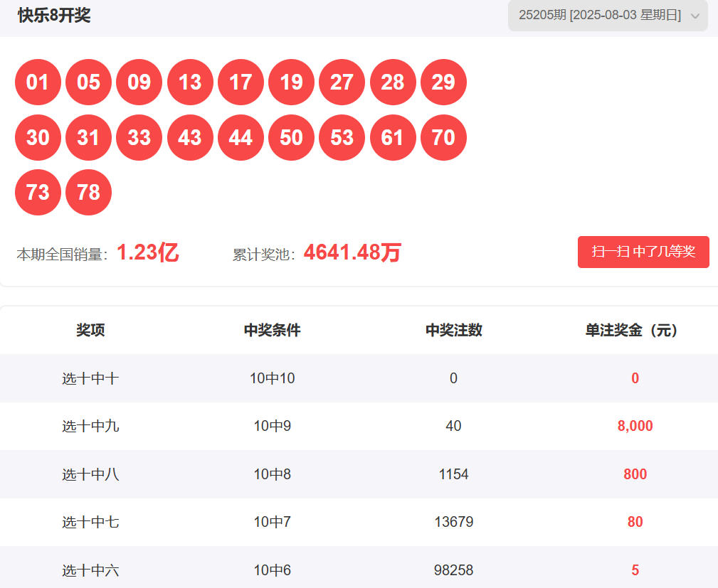The height and width of the screenshot is (588, 718).
Task: Click the red ball numbered 78
Action: (x=88, y=192)
